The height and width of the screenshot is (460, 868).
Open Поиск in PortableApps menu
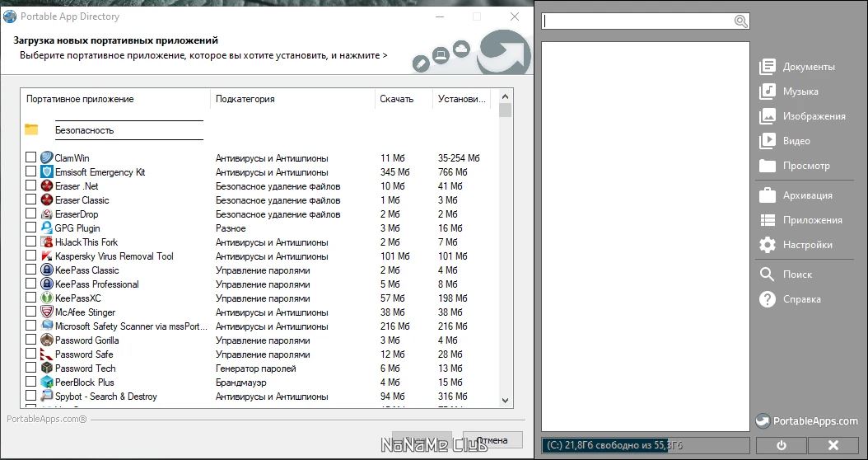point(786,275)
